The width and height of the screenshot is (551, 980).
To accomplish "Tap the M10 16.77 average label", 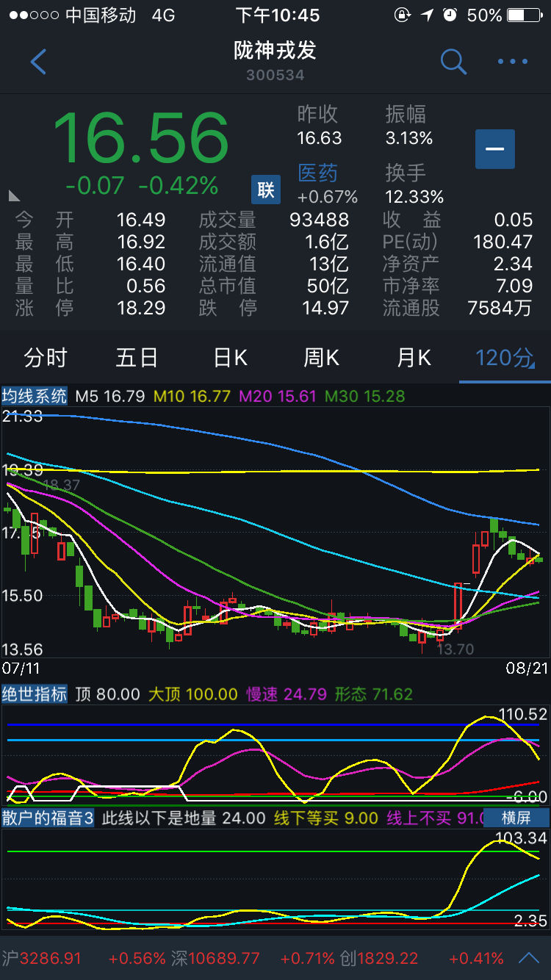I will click(x=192, y=396).
